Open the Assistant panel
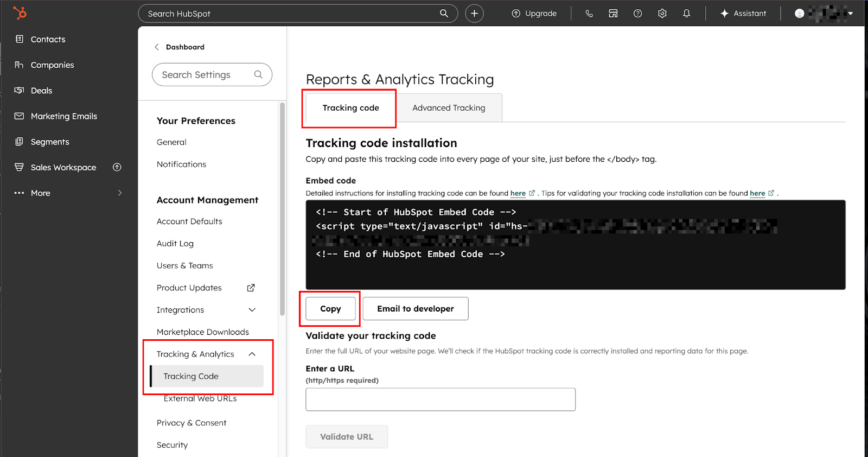The width and height of the screenshot is (868, 457). pos(743,14)
